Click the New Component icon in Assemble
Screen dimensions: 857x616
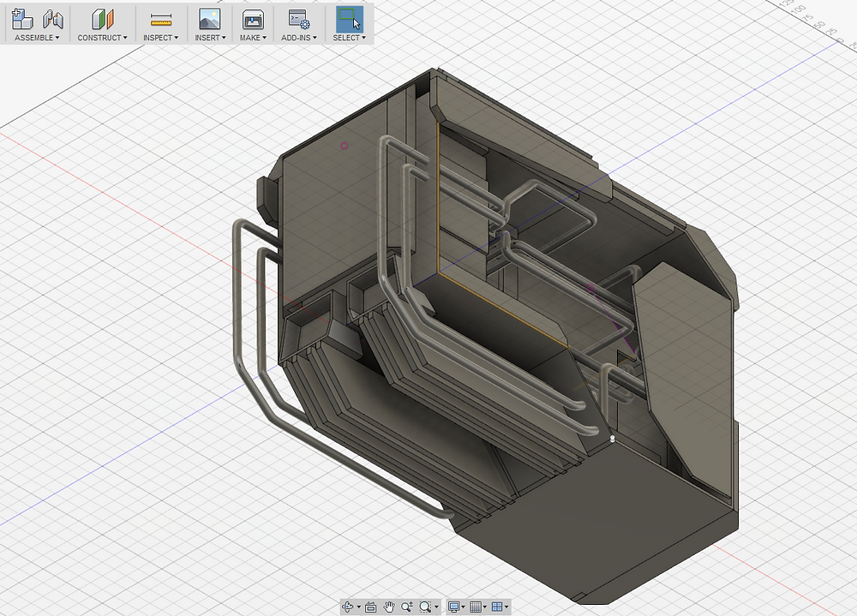point(22,19)
